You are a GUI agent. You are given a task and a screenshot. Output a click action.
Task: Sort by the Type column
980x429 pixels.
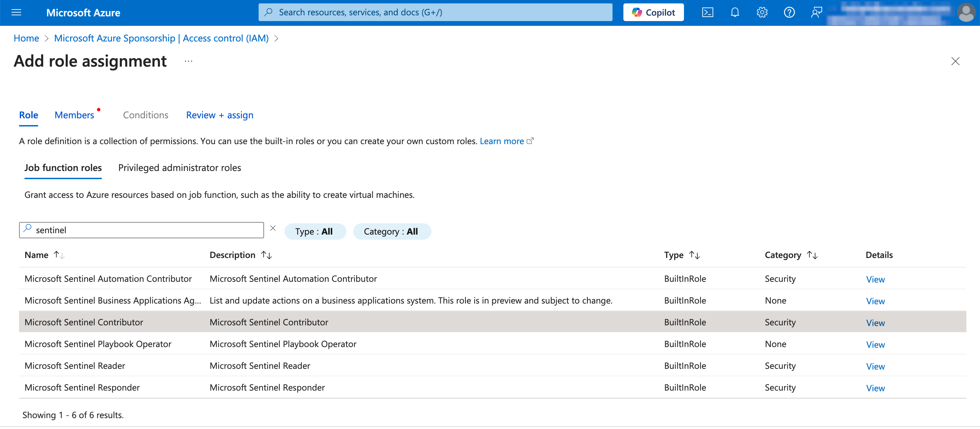tap(682, 255)
